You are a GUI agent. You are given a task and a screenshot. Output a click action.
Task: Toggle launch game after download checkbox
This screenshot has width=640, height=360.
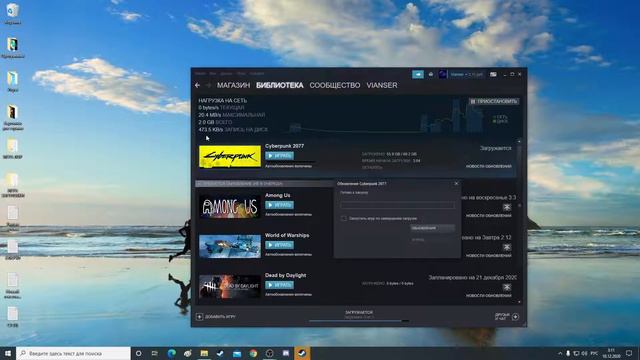pos(344,218)
